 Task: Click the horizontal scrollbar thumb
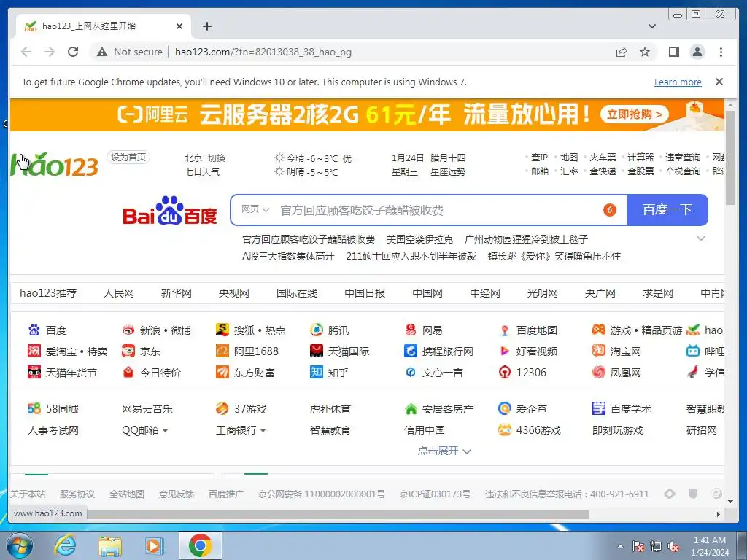click(338, 514)
